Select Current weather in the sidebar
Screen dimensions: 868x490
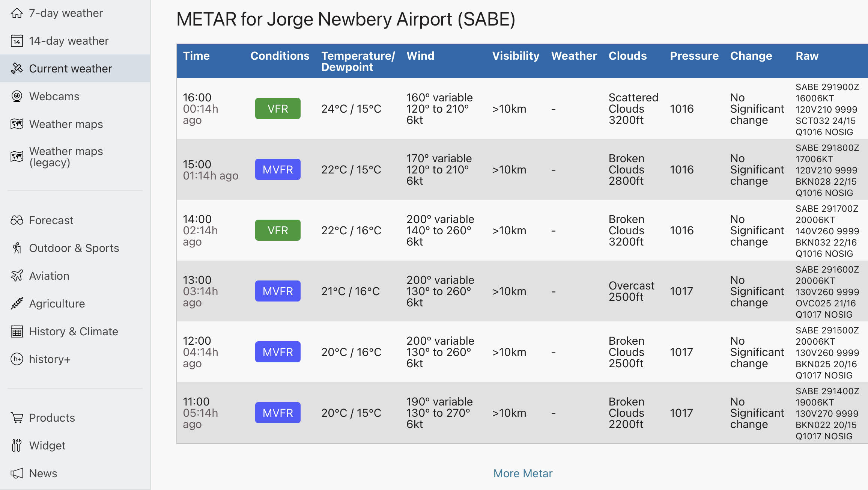[x=70, y=69]
